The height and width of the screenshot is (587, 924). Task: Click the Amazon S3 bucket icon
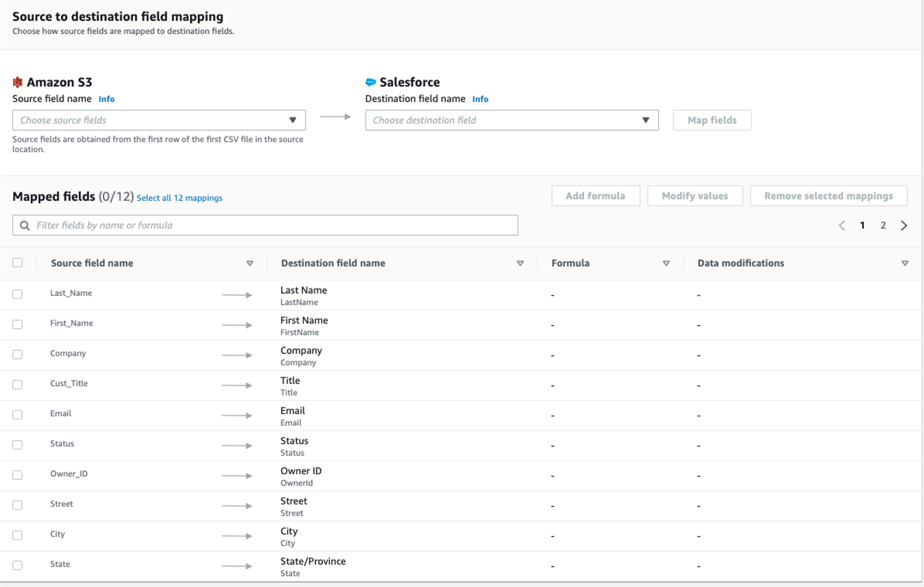click(18, 82)
